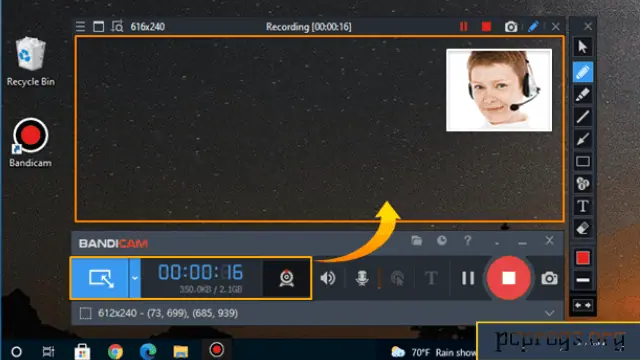Image resolution: width=640 pixels, height=360 pixels.
Task: Open the red color swatch picker
Action: (582, 258)
